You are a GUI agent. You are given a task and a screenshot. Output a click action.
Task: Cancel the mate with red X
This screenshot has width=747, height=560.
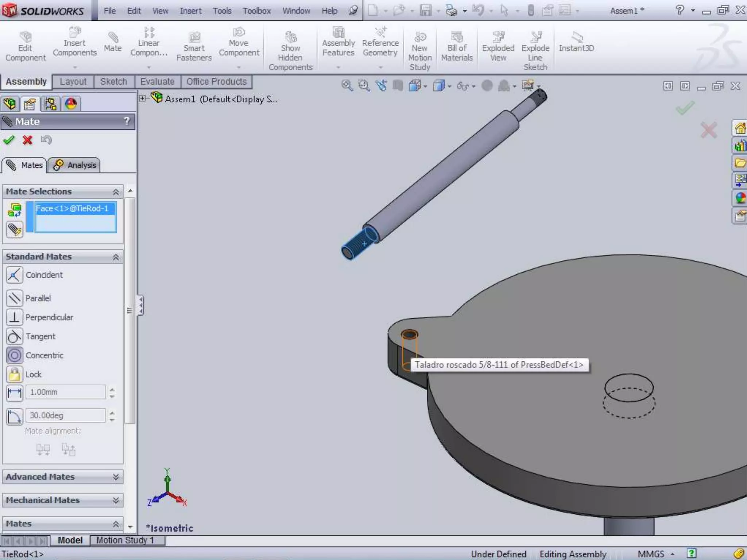click(x=27, y=140)
